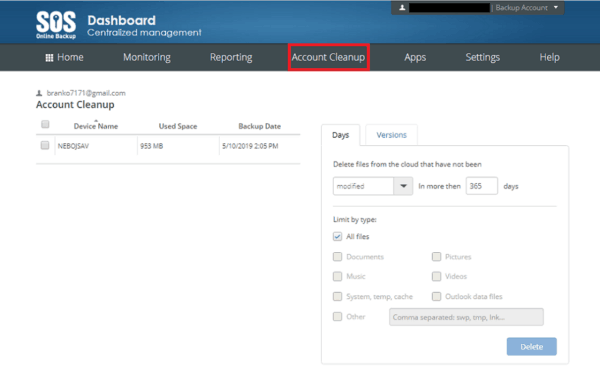Switch to the Versions tab
The width and height of the screenshot is (600, 391).
point(391,135)
